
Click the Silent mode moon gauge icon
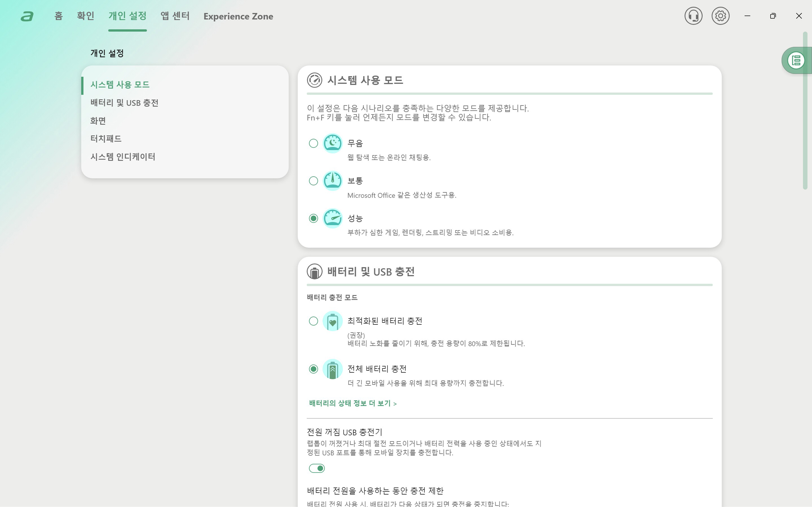pyautogui.click(x=332, y=144)
